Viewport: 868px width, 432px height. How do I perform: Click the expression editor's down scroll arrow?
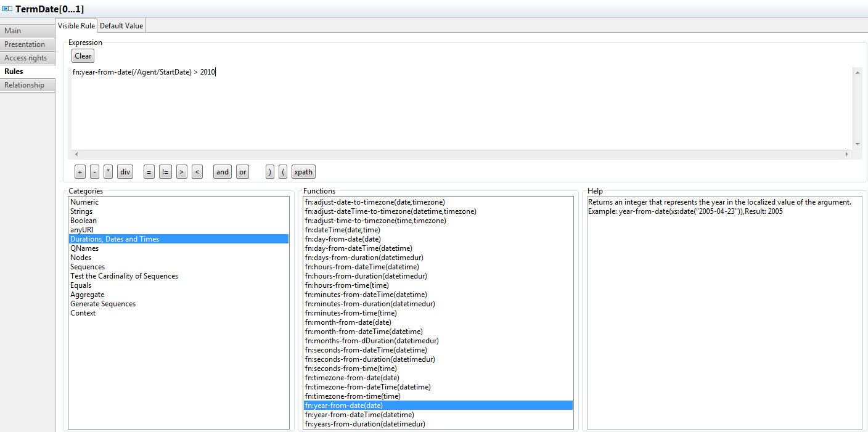(858, 144)
